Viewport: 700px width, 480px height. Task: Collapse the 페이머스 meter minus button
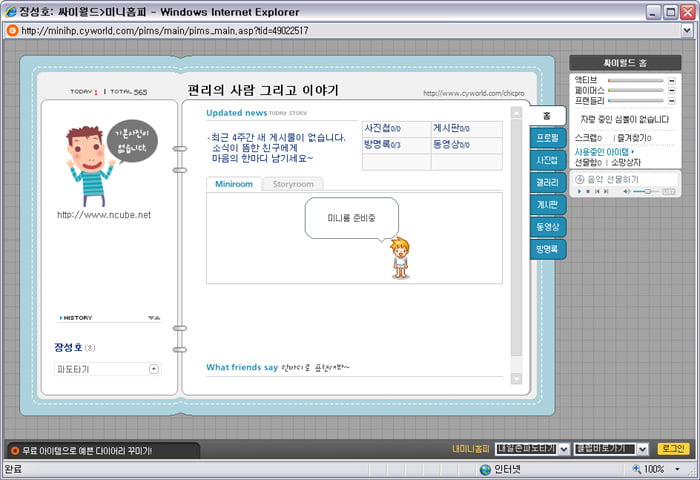(671, 91)
